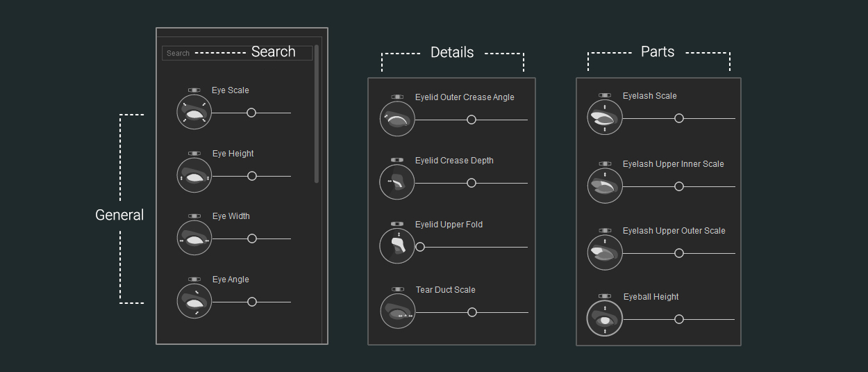The width and height of the screenshot is (868, 372).
Task: Toggle the pill above Eyeball Height icon
Action: (x=605, y=296)
